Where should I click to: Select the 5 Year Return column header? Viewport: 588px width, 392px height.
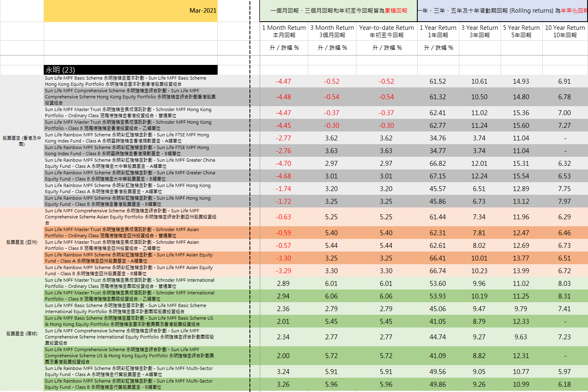[521, 31]
